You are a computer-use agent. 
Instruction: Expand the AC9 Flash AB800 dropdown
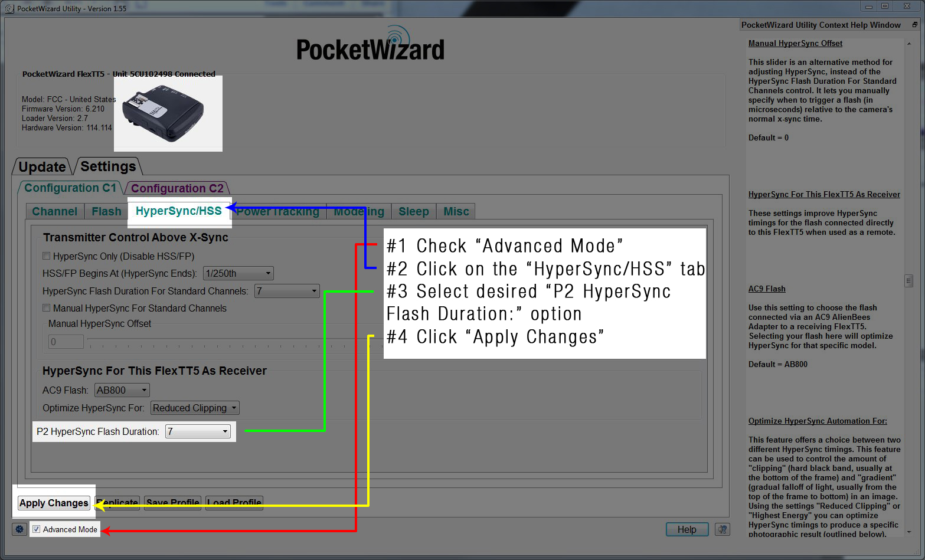122,390
